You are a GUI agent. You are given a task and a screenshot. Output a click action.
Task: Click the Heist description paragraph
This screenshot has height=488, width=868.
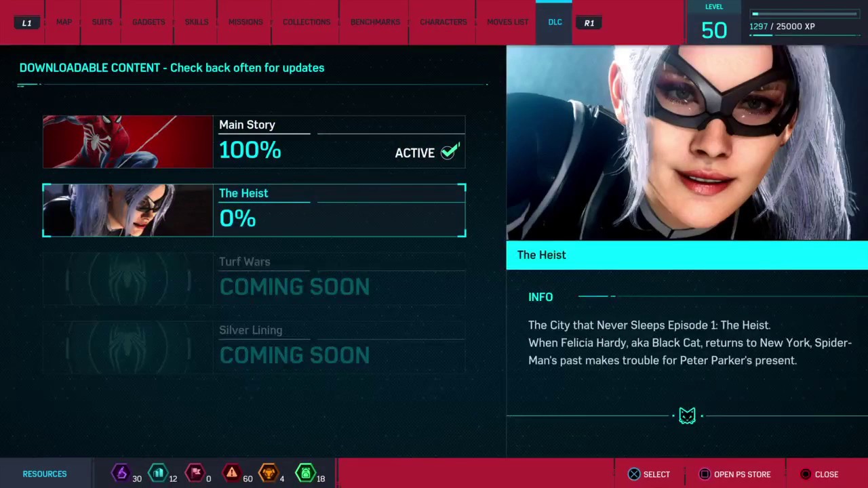690,343
